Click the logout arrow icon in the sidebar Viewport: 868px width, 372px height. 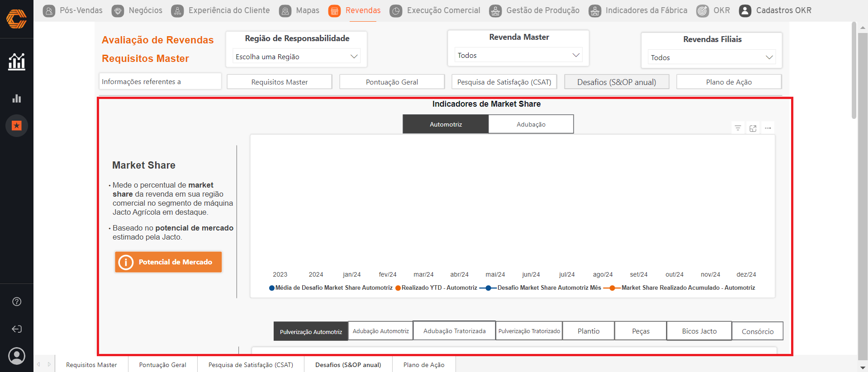[x=17, y=329]
